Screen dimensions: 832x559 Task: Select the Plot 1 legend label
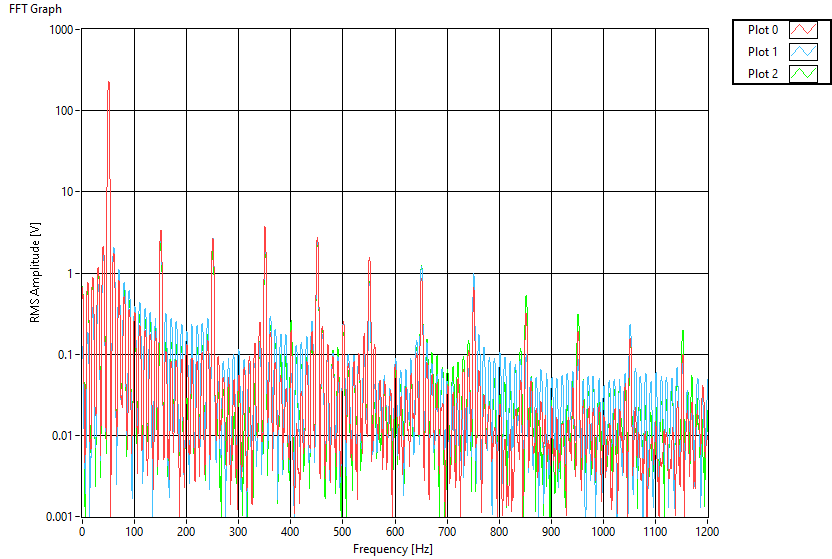pyautogui.click(x=763, y=52)
